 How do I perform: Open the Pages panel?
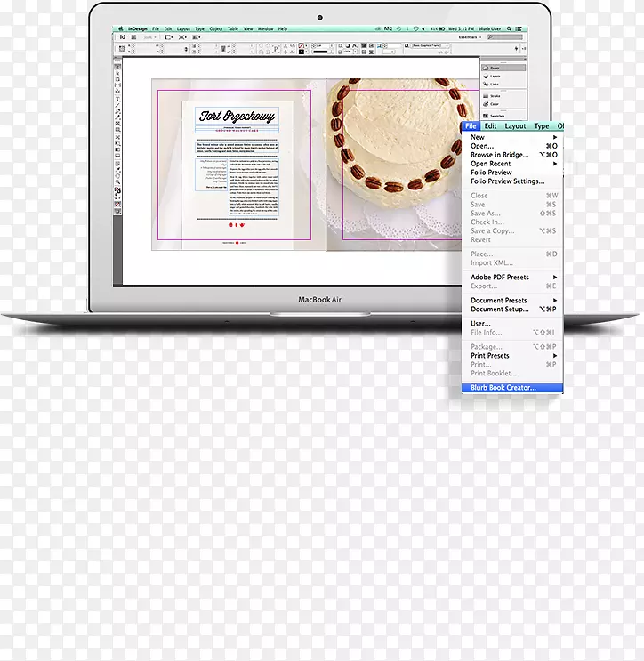click(503, 68)
